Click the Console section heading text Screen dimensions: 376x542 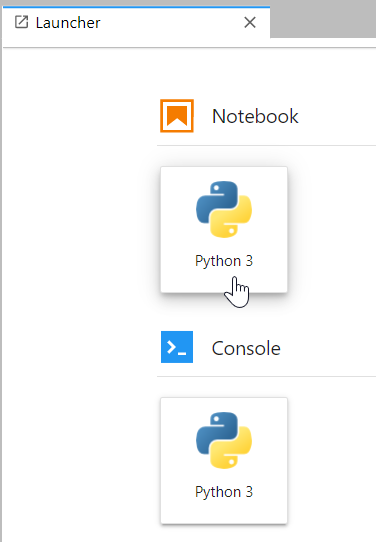[246, 348]
